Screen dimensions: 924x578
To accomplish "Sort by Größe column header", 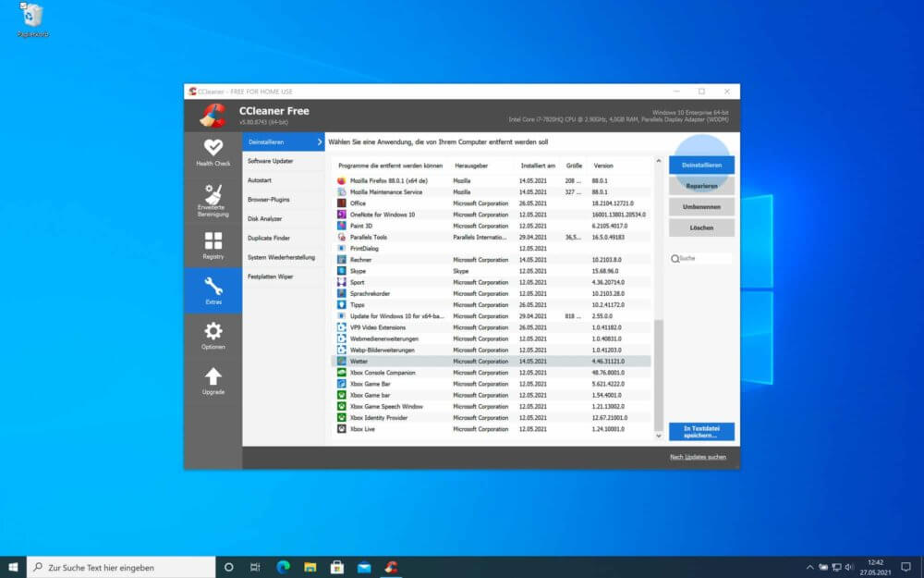I will tap(574, 166).
